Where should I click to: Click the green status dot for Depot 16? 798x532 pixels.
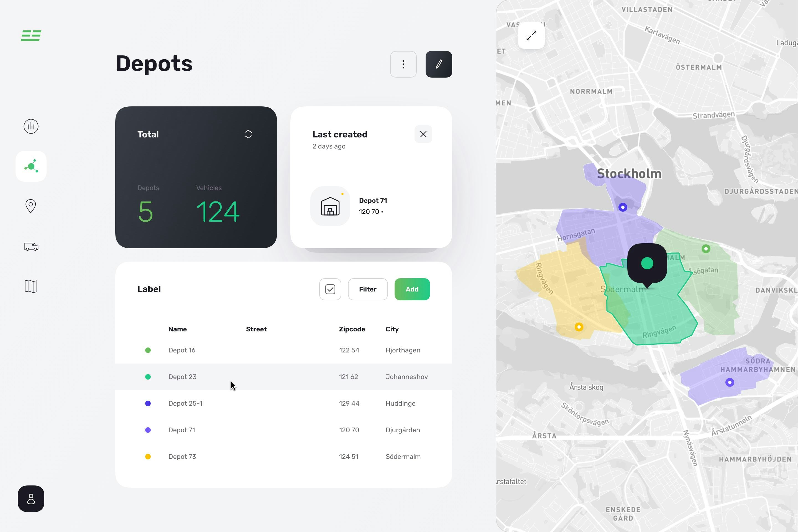pos(148,350)
